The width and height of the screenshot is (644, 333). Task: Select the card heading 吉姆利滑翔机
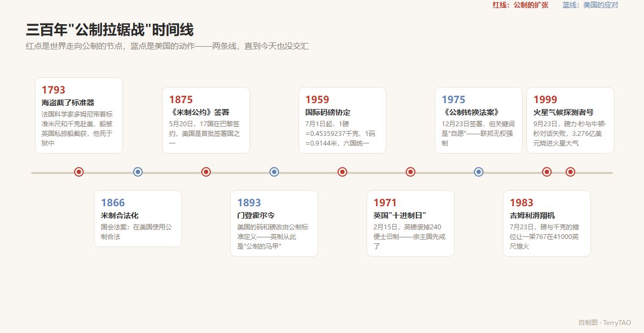point(532,215)
